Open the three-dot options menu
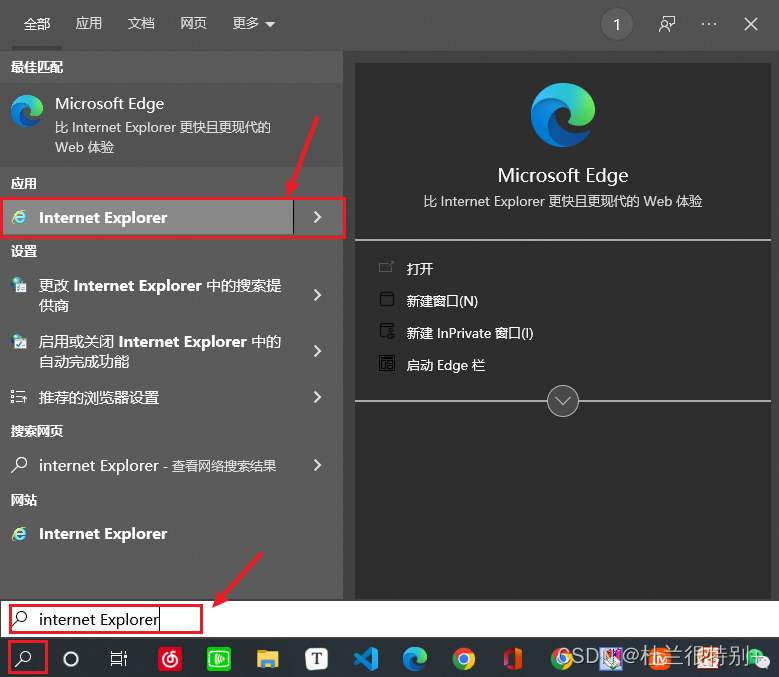This screenshot has height=677, width=779. click(x=709, y=24)
